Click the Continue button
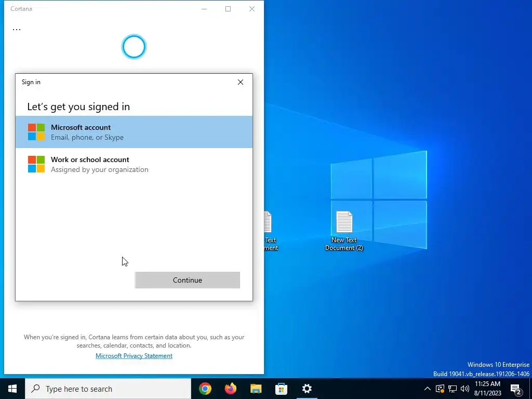 (187, 280)
